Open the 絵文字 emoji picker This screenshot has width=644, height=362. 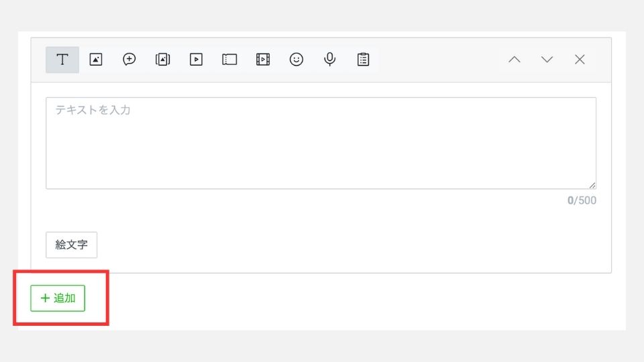click(72, 245)
